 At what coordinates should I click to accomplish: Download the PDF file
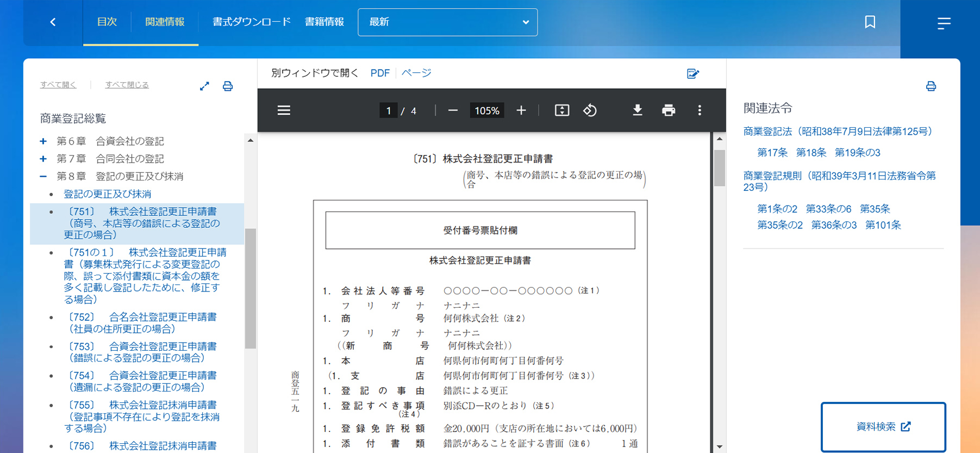point(638,110)
